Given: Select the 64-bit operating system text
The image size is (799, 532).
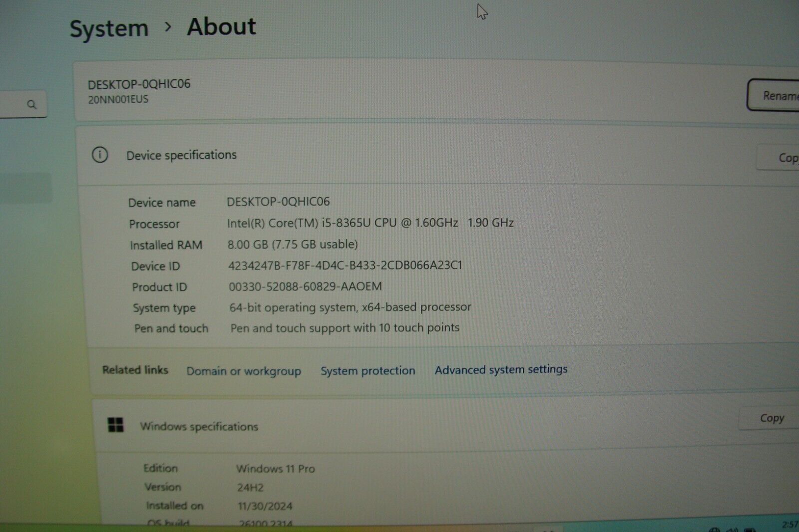Looking at the screenshot, I should [x=350, y=307].
